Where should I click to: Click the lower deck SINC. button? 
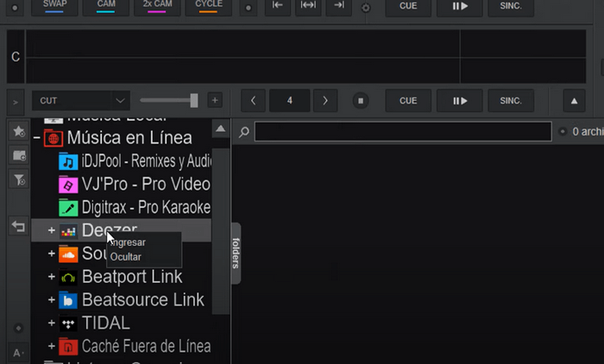(511, 101)
